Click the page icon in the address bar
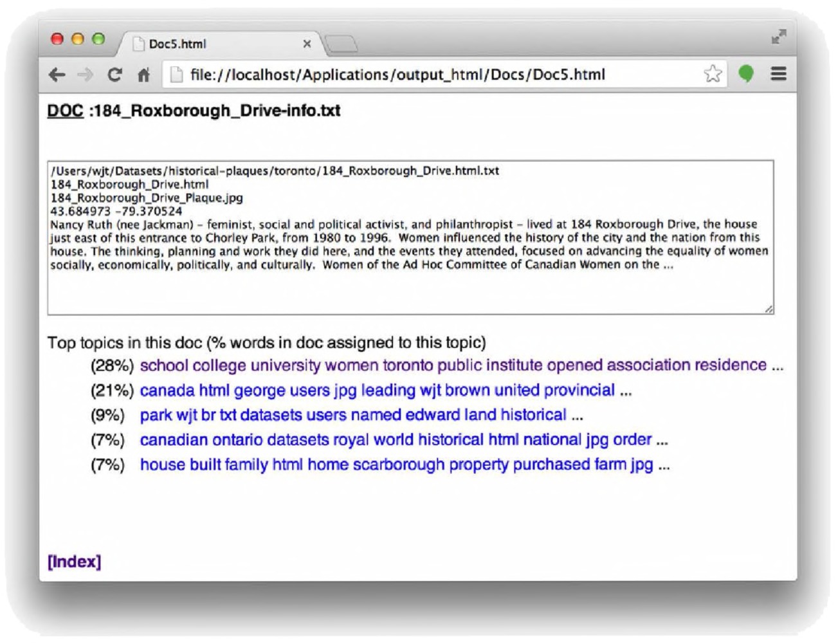Screen dimensions: 838x644 coord(176,75)
